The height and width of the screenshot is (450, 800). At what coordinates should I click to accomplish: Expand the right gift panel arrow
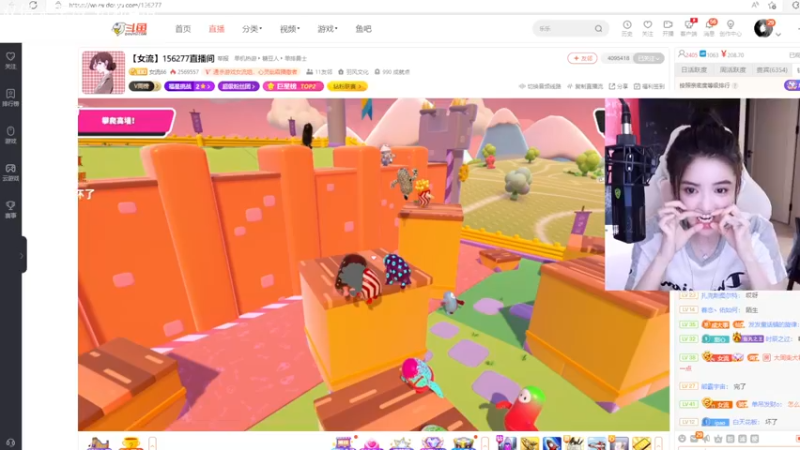point(659,443)
